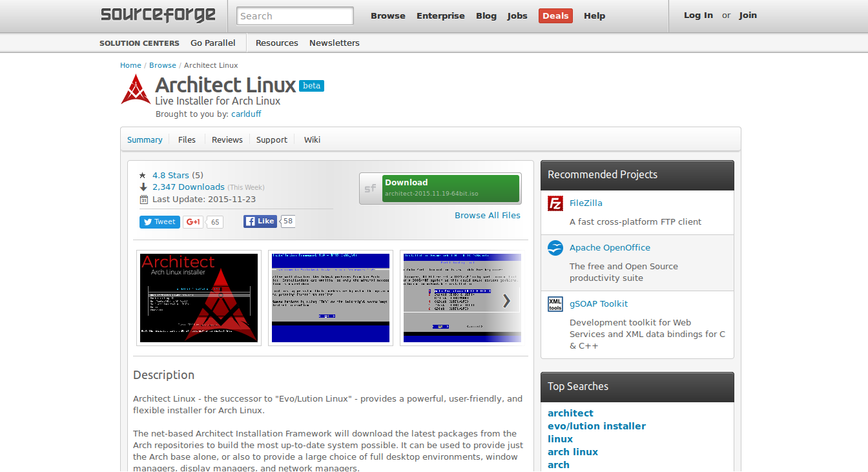Click the beta badge next to title
868x472 pixels.
click(x=311, y=85)
